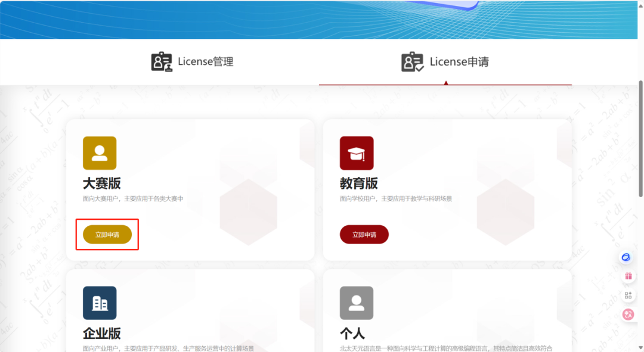Click the 教育版 card title
The width and height of the screenshot is (644, 352).
point(359,183)
